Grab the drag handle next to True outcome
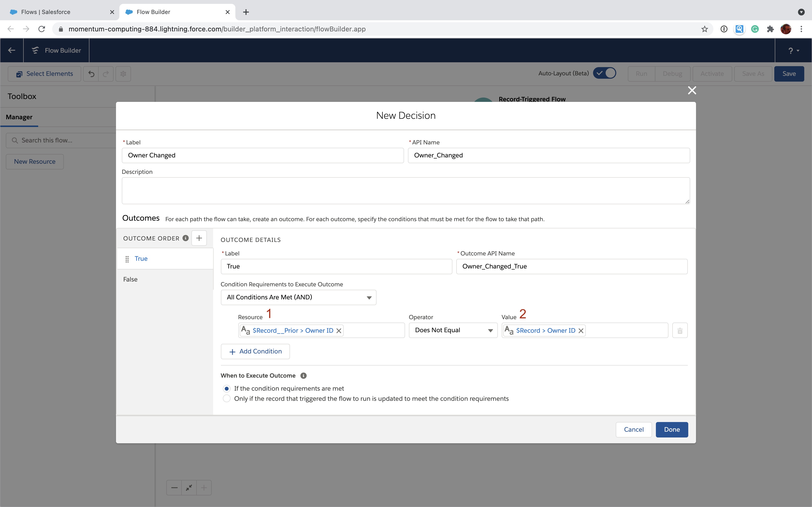The image size is (812, 507). coord(127,259)
